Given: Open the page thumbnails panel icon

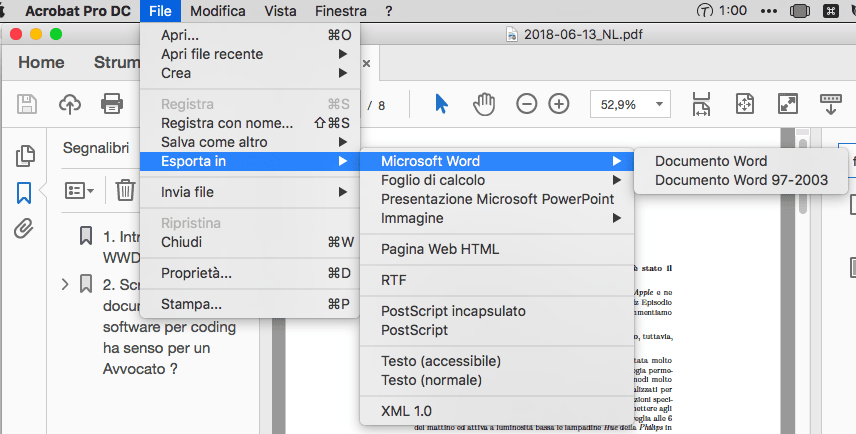Looking at the screenshot, I should [25, 156].
